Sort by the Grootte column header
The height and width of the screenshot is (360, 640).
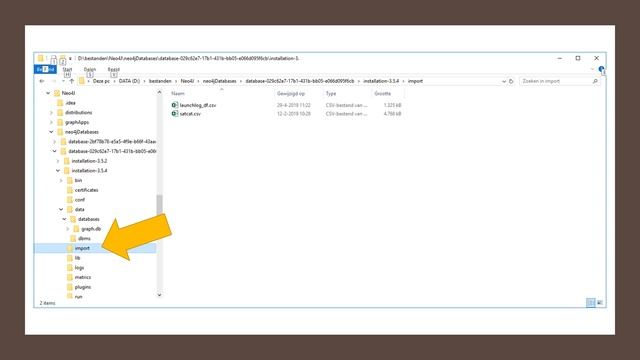click(x=383, y=93)
